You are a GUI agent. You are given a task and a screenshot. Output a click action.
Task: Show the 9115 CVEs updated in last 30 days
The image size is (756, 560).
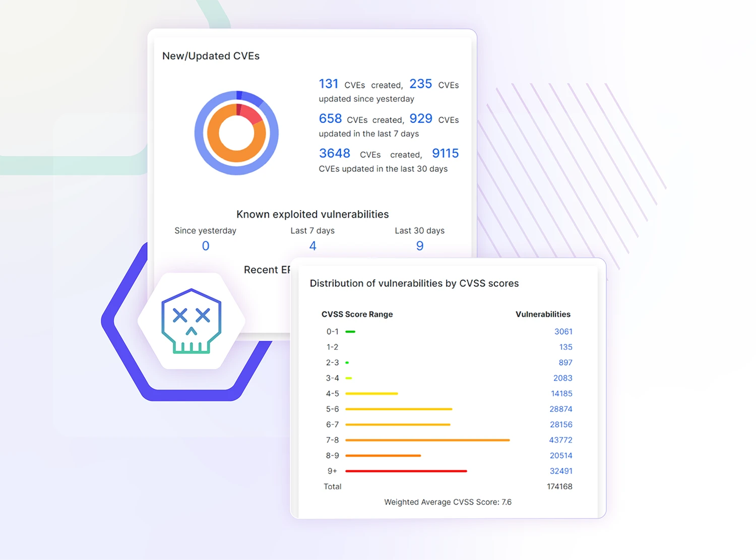coord(446,153)
